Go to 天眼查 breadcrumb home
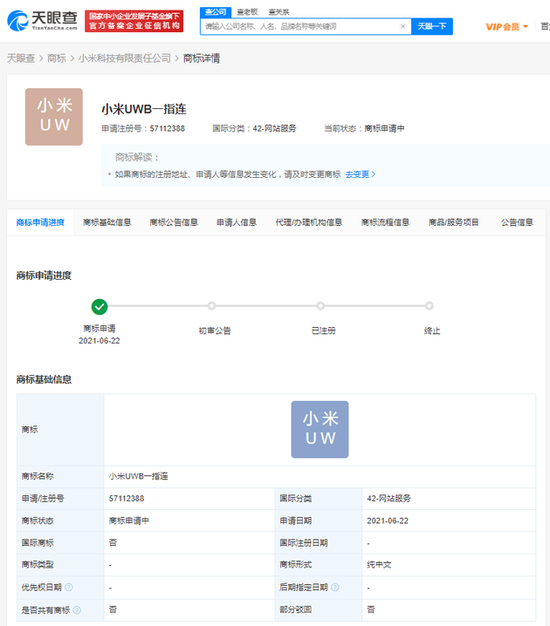The height and width of the screenshot is (626, 550). [21, 58]
